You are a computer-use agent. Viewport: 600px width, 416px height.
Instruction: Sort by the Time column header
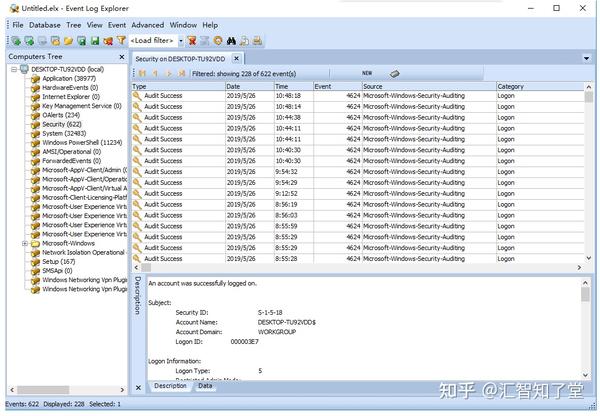coord(293,86)
